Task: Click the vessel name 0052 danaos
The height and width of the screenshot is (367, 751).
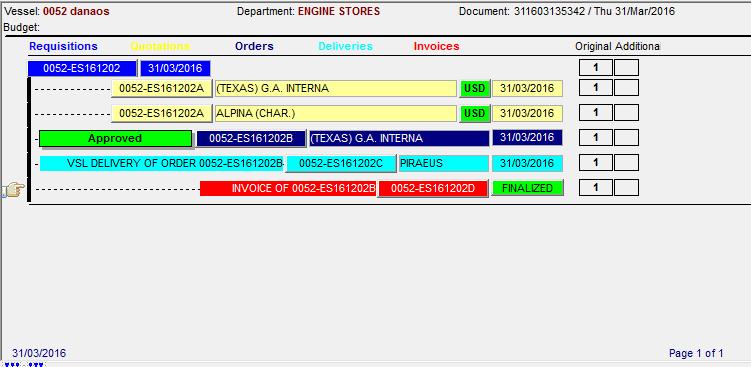Action: point(76,11)
